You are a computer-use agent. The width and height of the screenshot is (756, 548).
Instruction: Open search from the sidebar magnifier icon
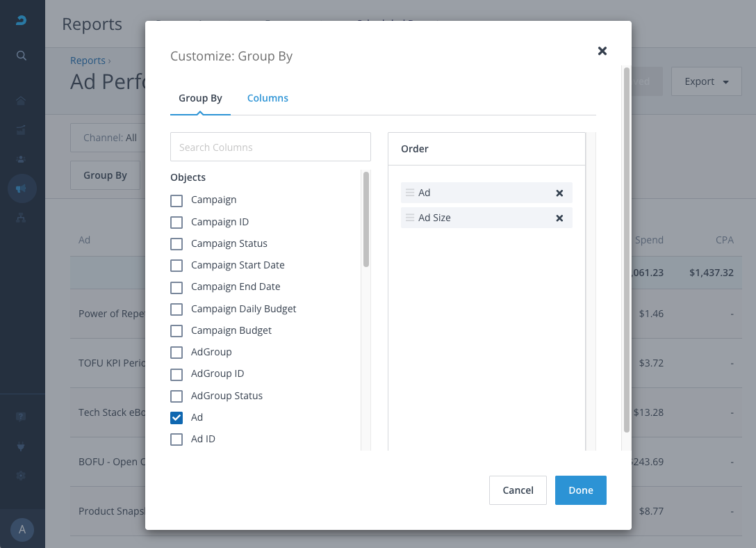point(22,56)
